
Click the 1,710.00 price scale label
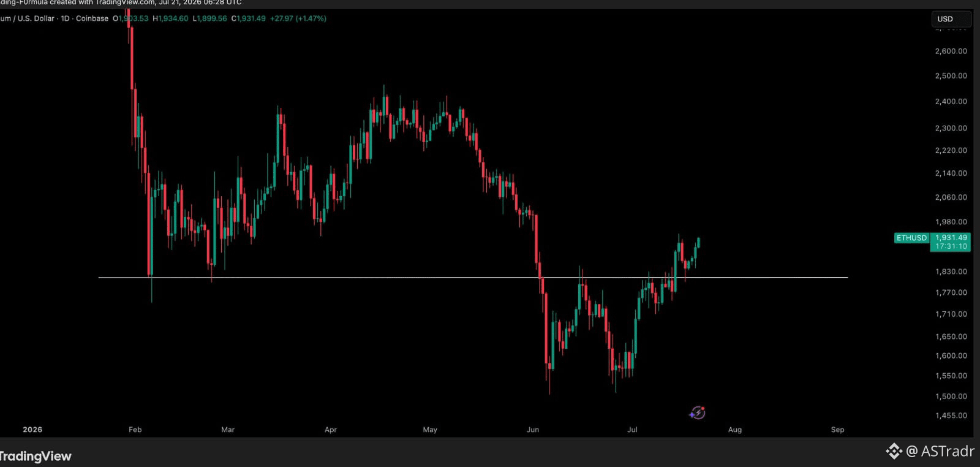(x=951, y=314)
